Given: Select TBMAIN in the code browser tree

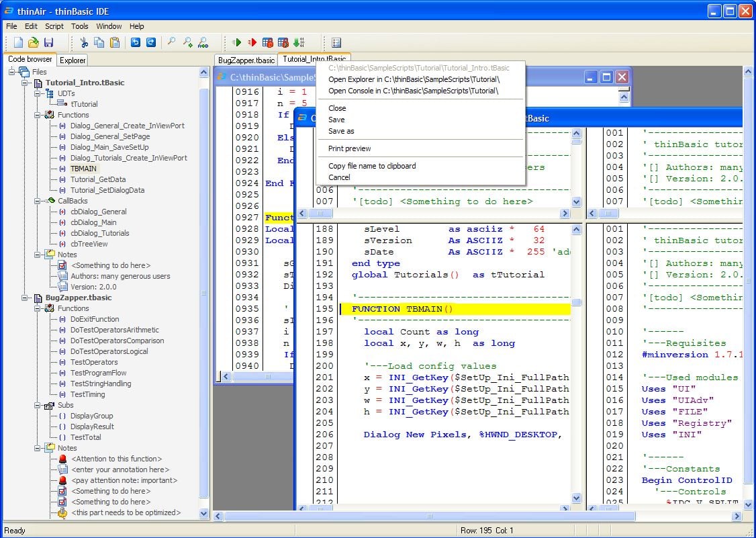Looking at the screenshot, I should (x=85, y=169).
